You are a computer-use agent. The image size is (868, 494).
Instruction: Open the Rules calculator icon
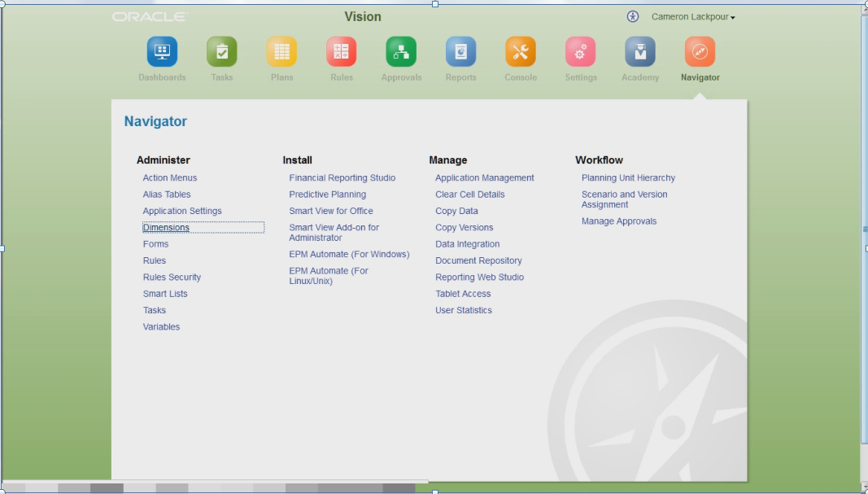[x=342, y=51]
